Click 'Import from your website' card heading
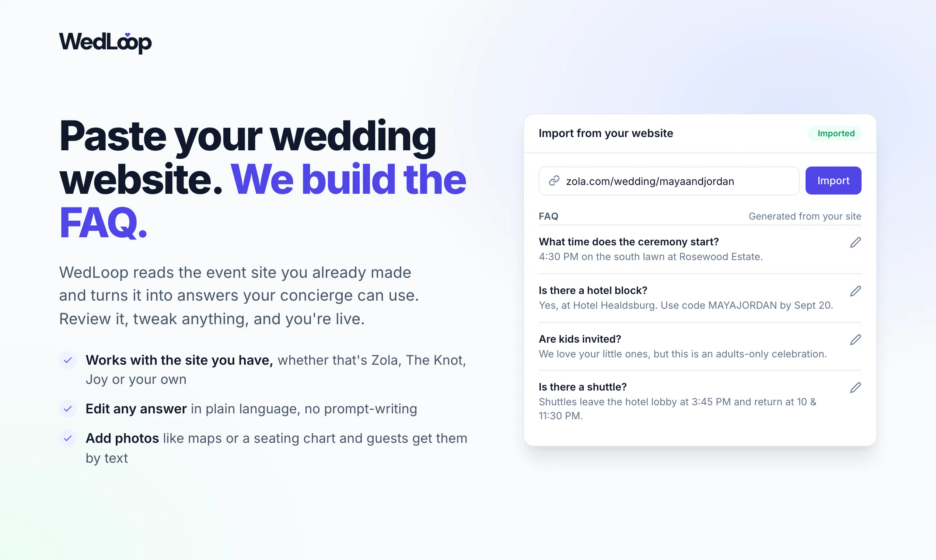This screenshot has width=936, height=560. pyautogui.click(x=605, y=133)
